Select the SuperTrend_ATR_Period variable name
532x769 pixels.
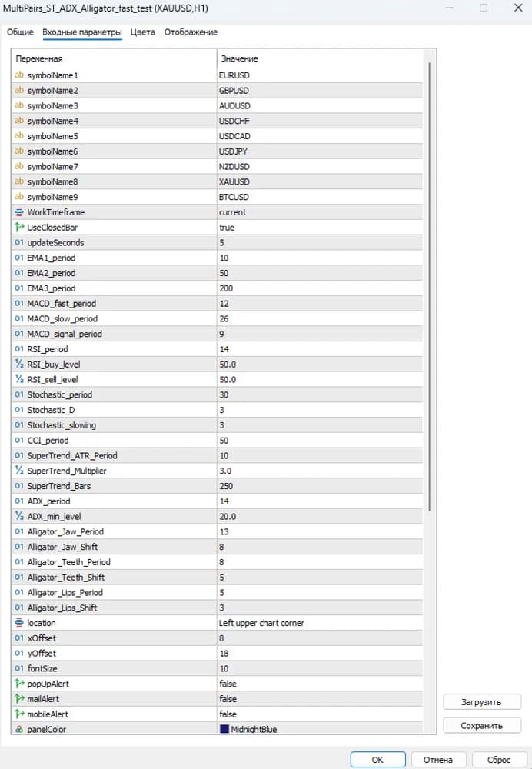pyautogui.click(x=72, y=455)
